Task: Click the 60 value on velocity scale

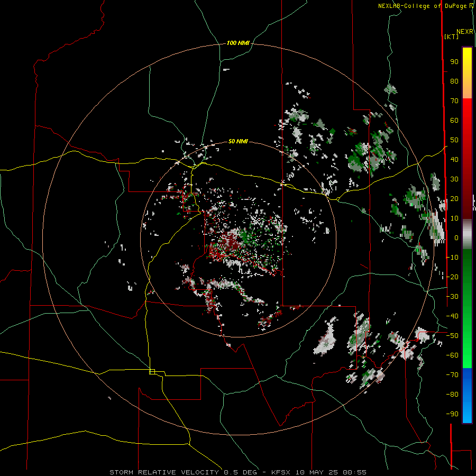Action: (454, 121)
